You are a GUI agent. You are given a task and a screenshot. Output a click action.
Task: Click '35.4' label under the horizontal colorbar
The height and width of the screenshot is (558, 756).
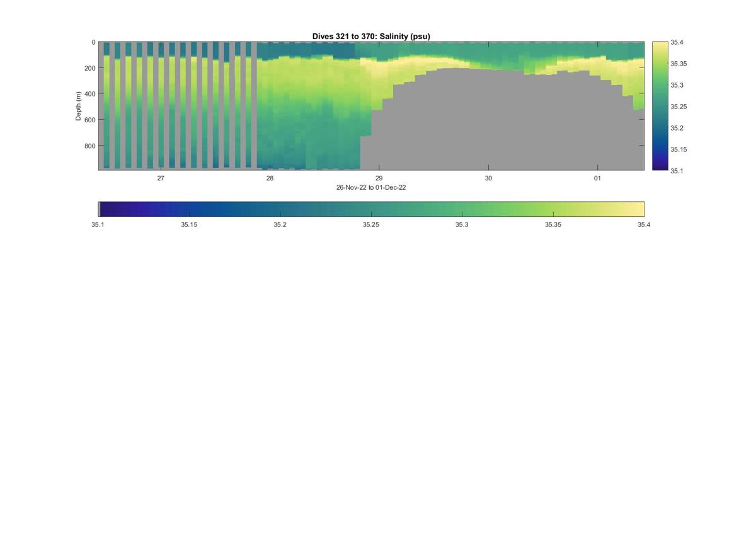[644, 224]
